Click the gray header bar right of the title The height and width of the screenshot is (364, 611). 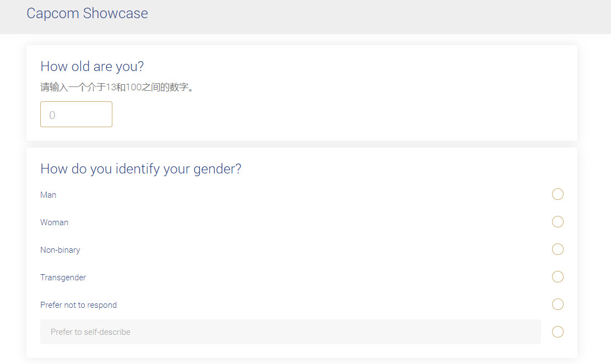point(386,17)
